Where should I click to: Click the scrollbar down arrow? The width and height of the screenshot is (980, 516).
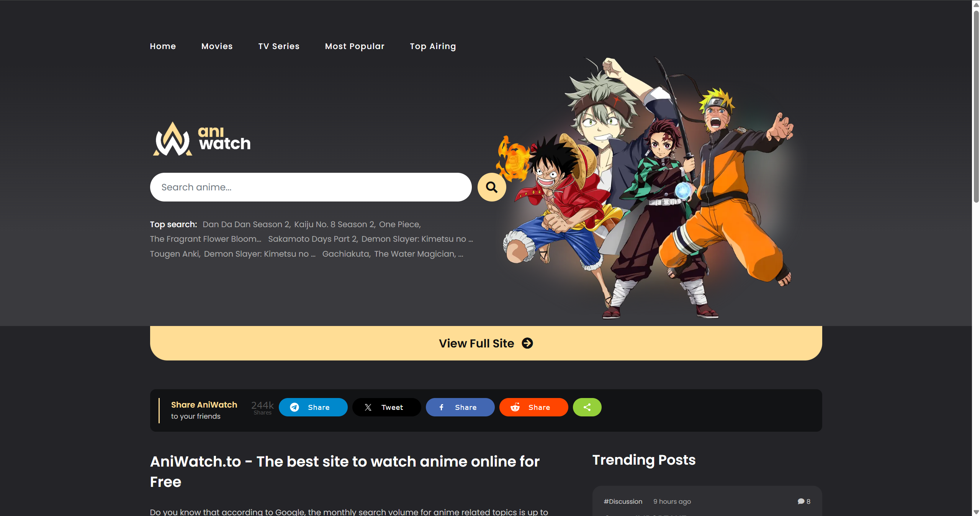pyautogui.click(x=976, y=512)
